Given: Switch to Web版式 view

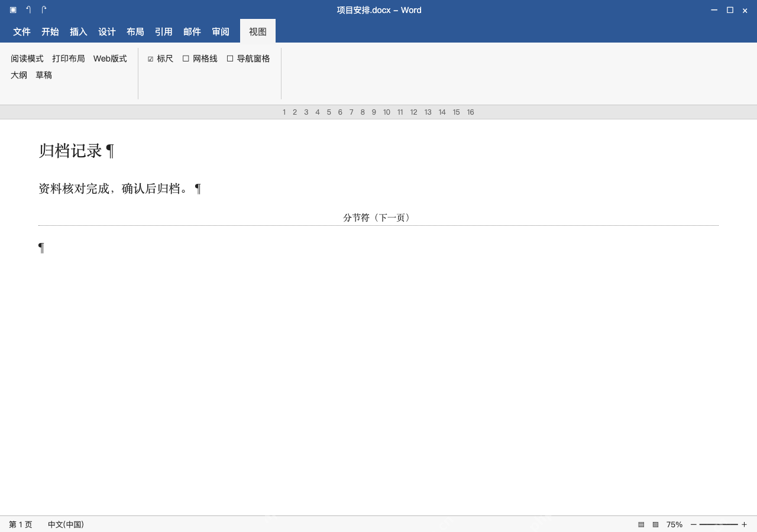Looking at the screenshot, I should tap(110, 59).
